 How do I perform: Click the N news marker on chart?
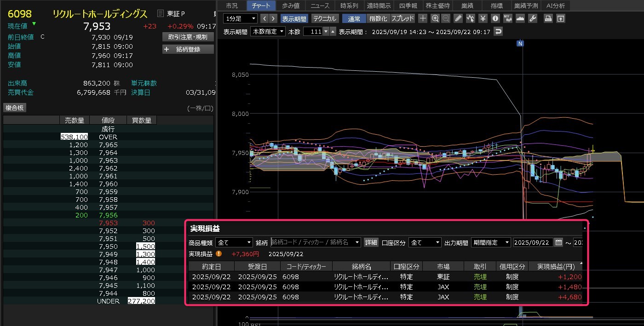click(x=520, y=43)
